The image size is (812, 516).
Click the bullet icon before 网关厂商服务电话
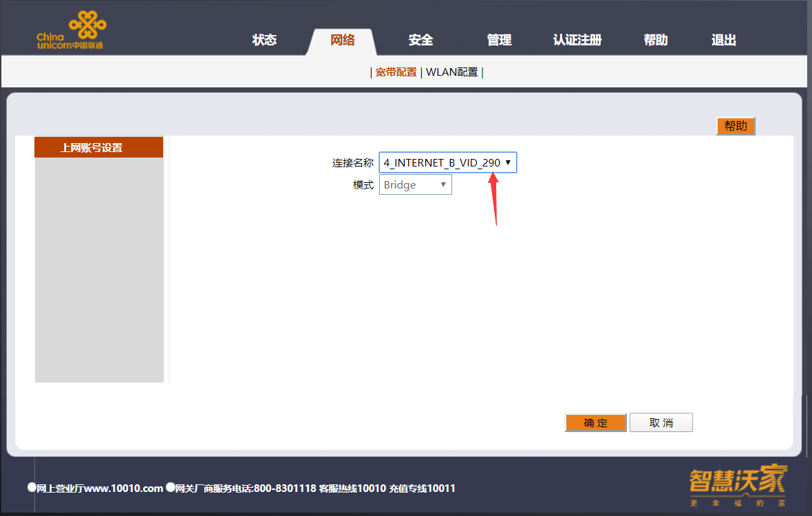pos(171,486)
